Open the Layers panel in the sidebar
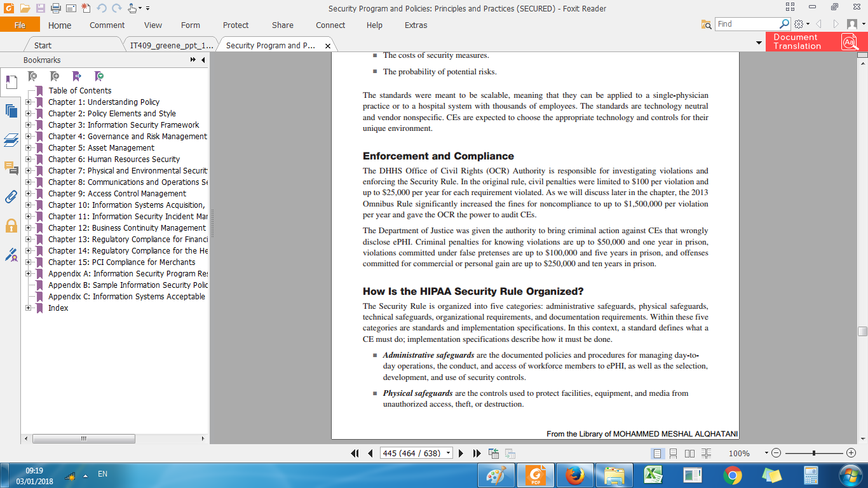This screenshot has height=488, width=868. click(x=11, y=140)
